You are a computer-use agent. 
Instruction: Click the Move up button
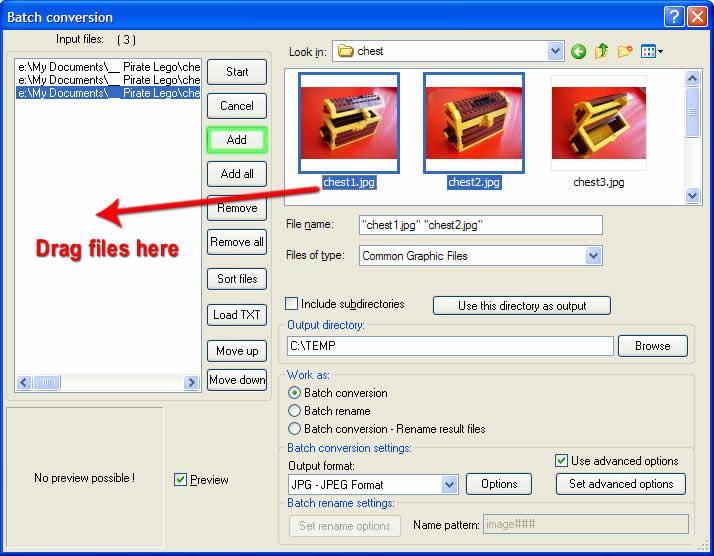pos(237,351)
